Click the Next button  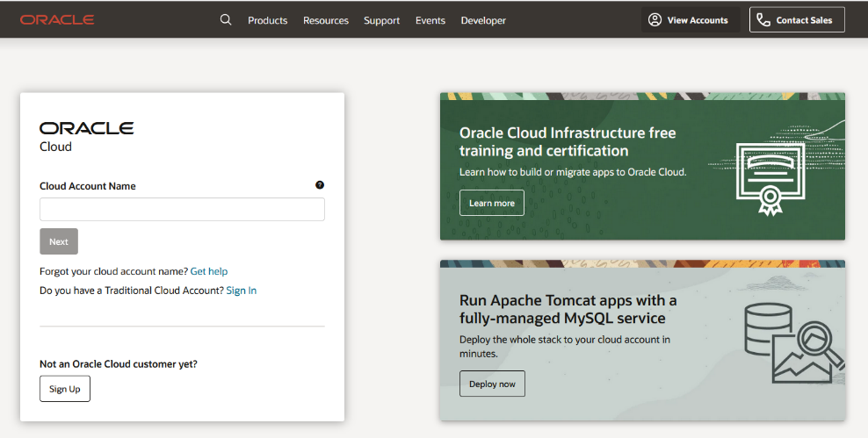click(x=59, y=241)
